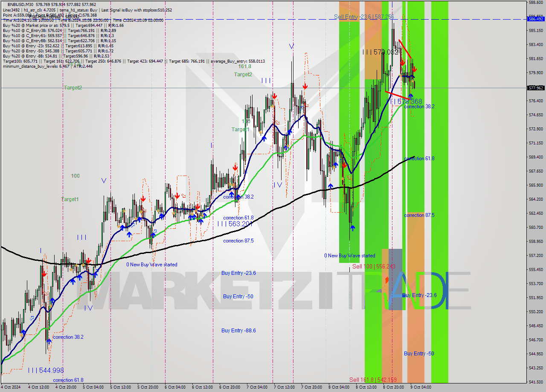Screen dimensions: 546x392
Task: Click the '9 Oct 04:00' time axis label
Action: point(421,387)
